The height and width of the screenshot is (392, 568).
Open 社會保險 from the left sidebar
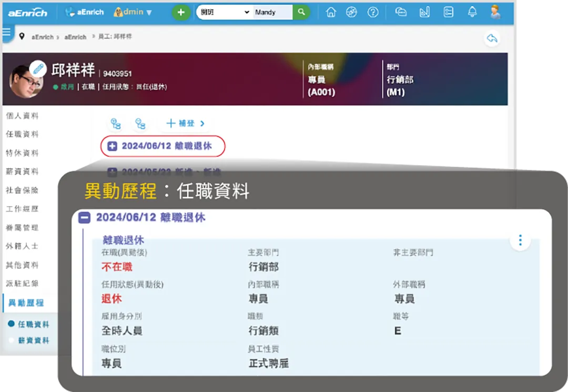(x=22, y=190)
